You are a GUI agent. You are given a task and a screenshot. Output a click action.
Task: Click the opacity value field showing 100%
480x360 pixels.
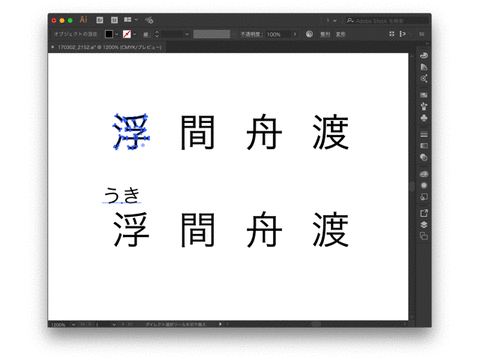point(279,34)
